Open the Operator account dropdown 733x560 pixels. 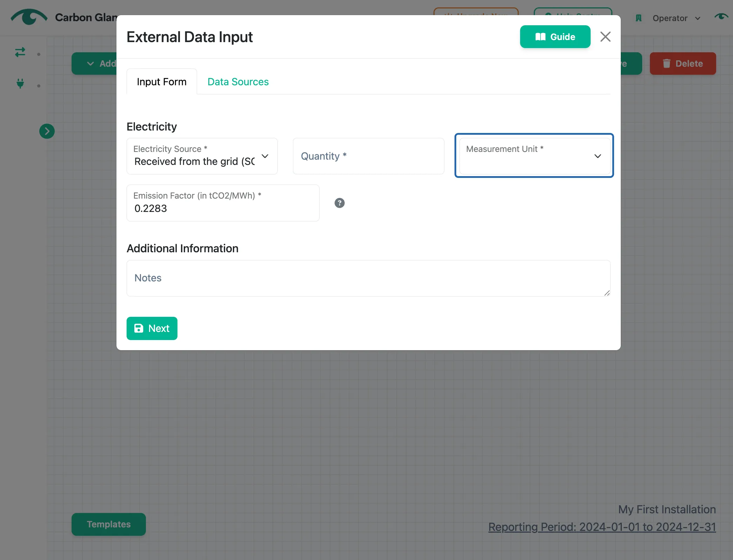tap(676, 18)
